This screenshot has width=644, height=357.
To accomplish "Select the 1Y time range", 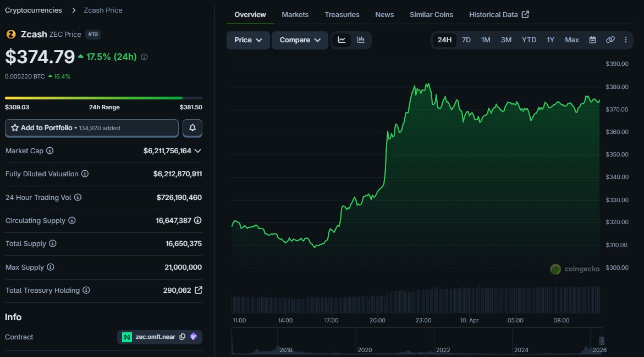I will [x=550, y=40].
